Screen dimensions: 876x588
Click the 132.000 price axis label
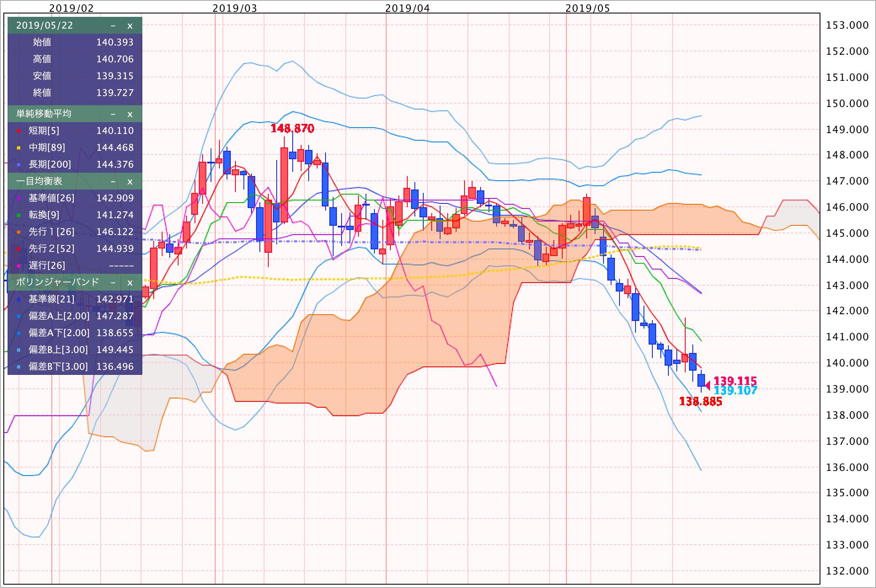(847, 571)
